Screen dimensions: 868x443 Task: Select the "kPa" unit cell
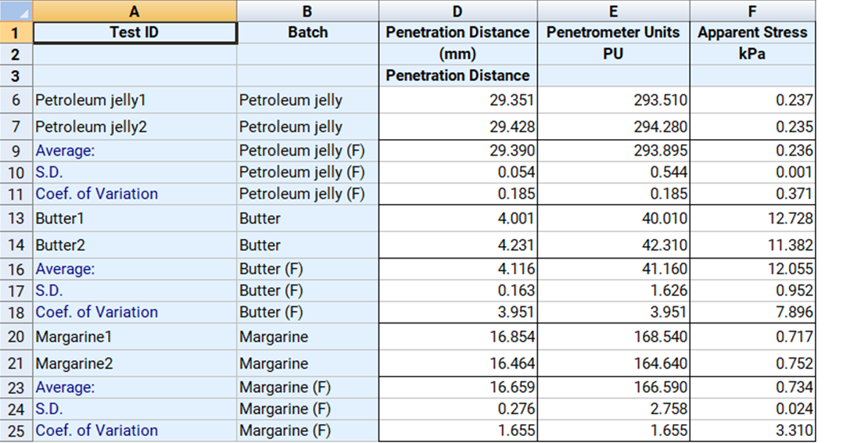(x=752, y=54)
